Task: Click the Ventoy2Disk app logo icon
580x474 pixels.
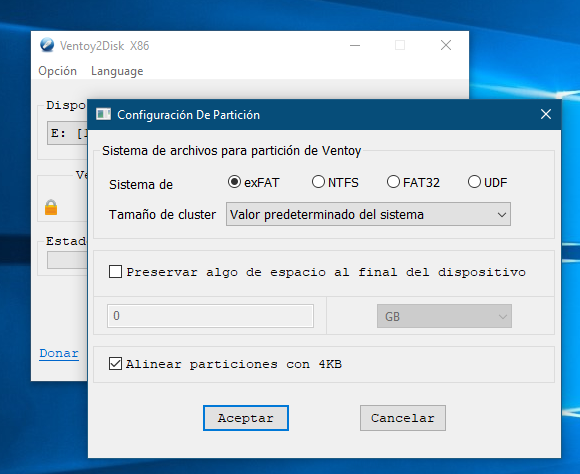Action: 47,45
